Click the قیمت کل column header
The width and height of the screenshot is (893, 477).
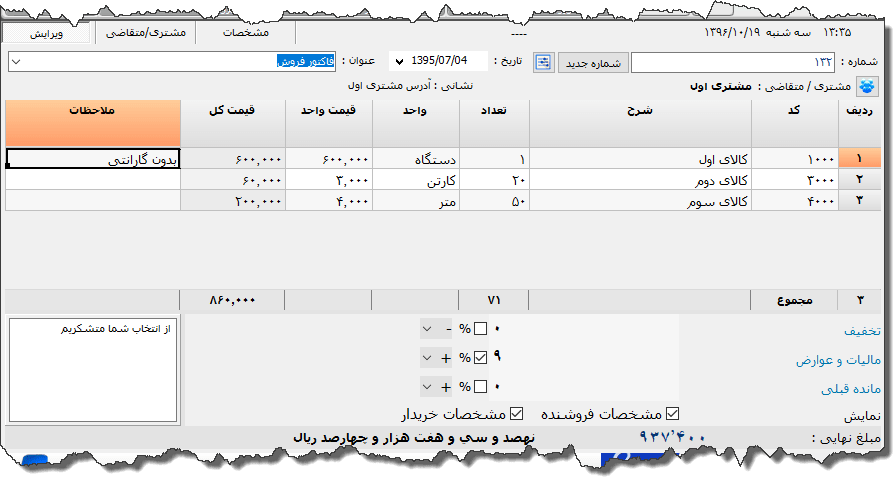tap(233, 124)
